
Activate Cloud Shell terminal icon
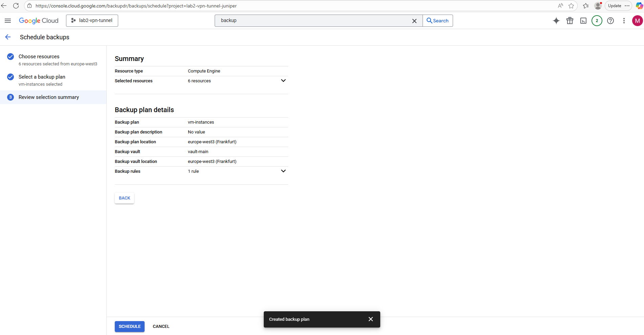click(583, 21)
